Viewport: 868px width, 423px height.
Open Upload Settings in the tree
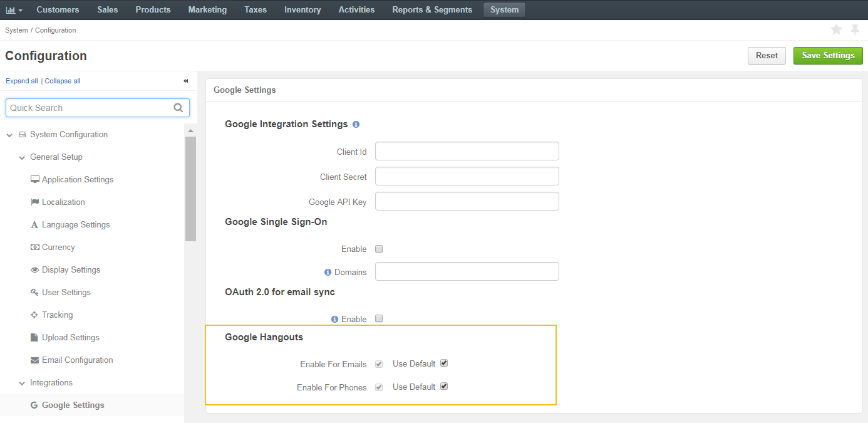pyautogui.click(x=71, y=337)
